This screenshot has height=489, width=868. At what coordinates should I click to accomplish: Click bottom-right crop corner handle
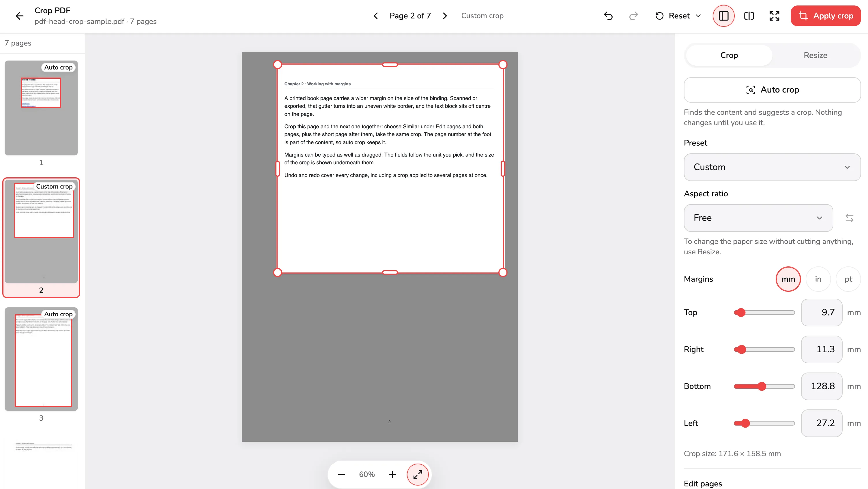[x=502, y=272]
